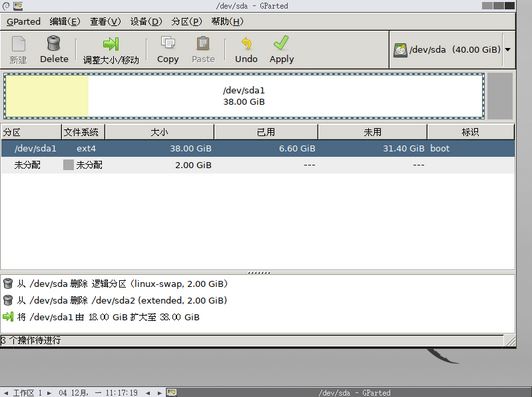This screenshot has height=397, width=532.
Task: Delete the selected partition
Action: (54, 49)
